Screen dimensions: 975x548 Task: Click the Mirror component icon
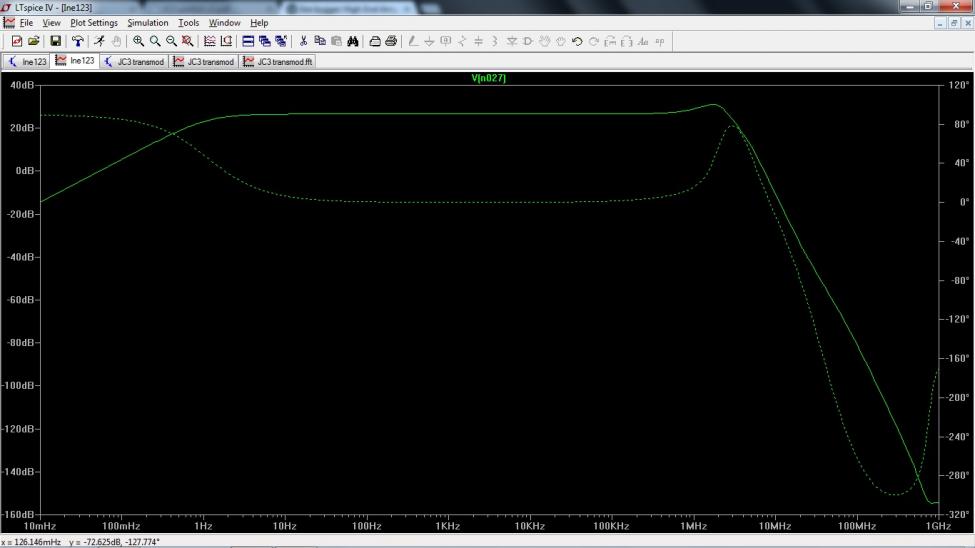pyautogui.click(x=627, y=41)
